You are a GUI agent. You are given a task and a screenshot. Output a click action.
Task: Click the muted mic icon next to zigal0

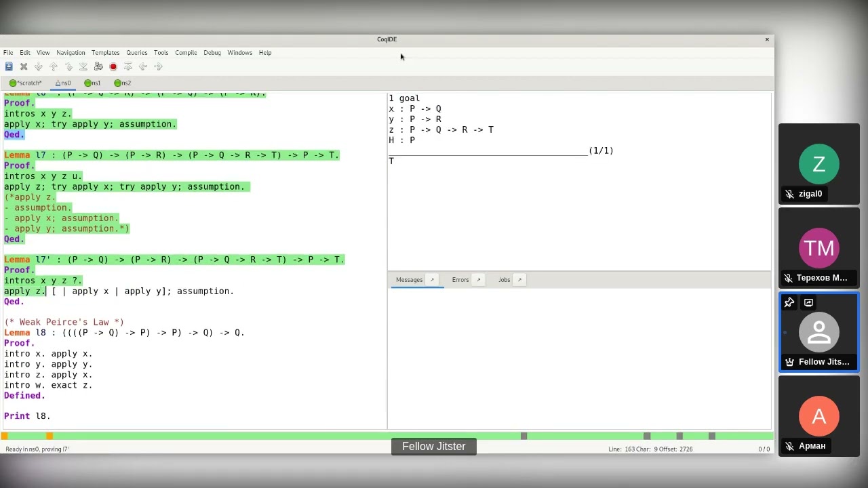pyautogui.click(x=789, y=194)
